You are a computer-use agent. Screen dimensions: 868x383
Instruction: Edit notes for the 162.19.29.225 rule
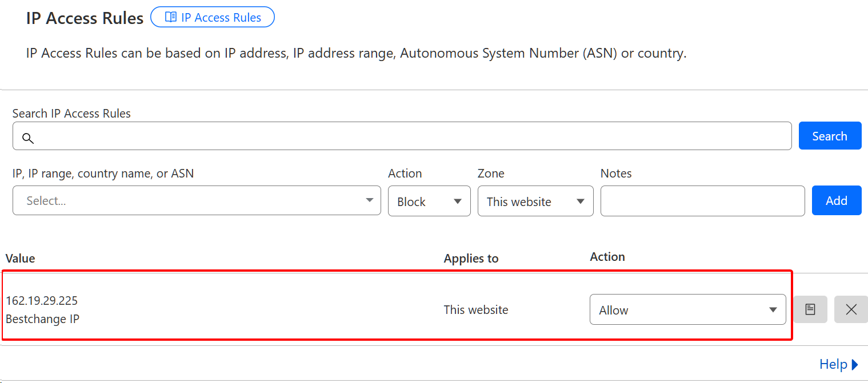pos(810,309)
